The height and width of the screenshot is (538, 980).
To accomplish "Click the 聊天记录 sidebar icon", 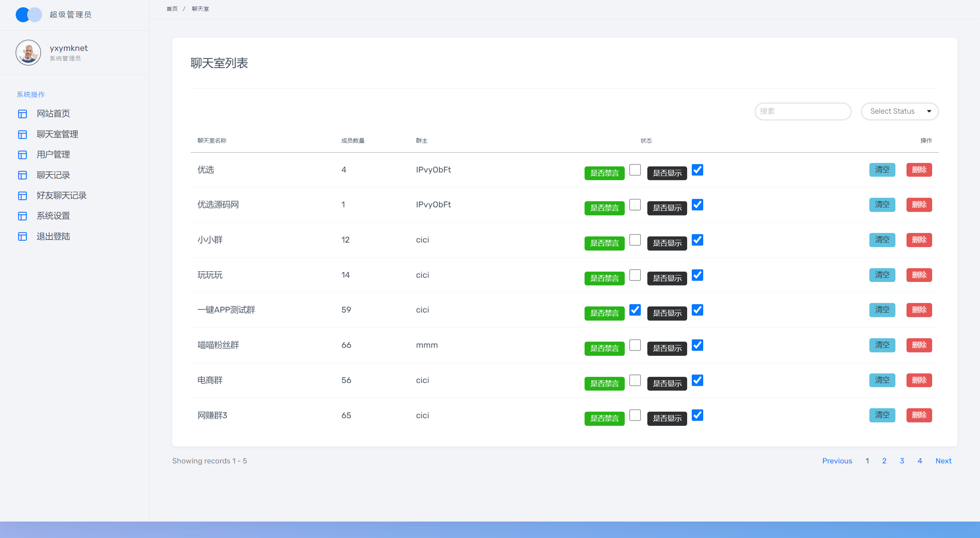I will [23, 175].
